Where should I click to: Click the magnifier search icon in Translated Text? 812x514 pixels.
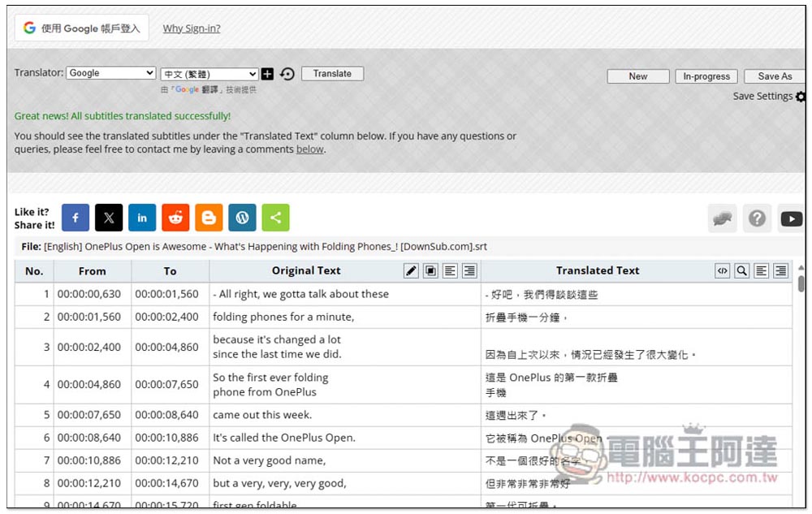(x=742, y=270)
